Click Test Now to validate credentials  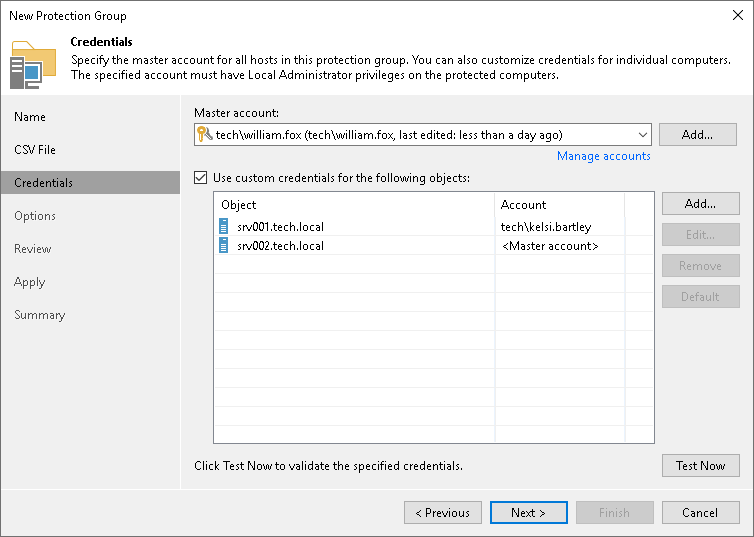click(700, 465)
